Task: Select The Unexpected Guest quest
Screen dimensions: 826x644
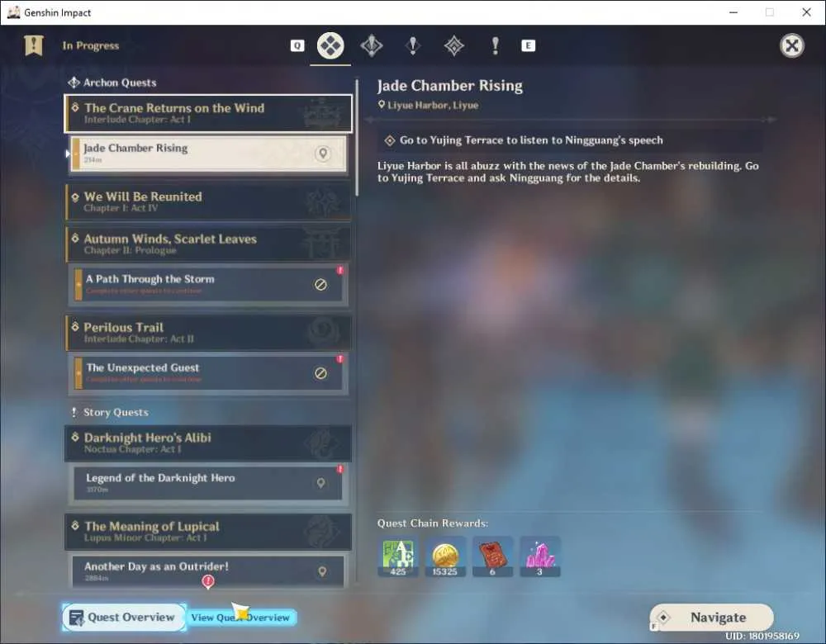Action: point(208,373)
